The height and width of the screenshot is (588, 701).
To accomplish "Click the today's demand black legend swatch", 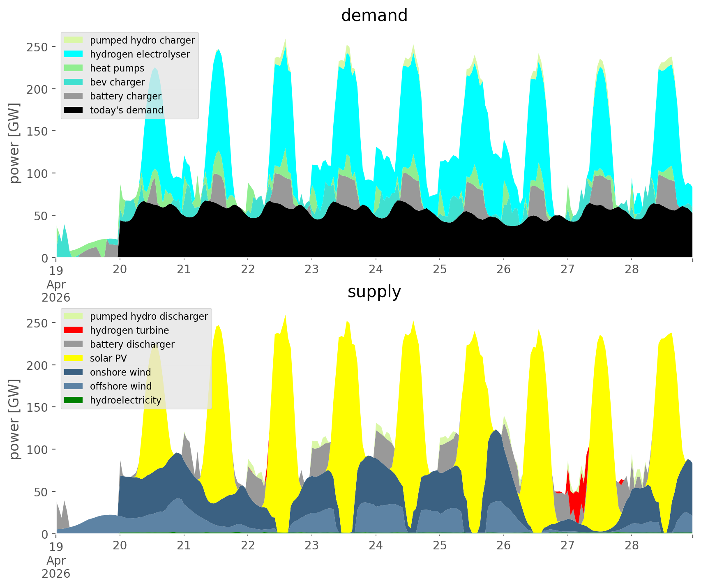I will [x=74, y=110].
